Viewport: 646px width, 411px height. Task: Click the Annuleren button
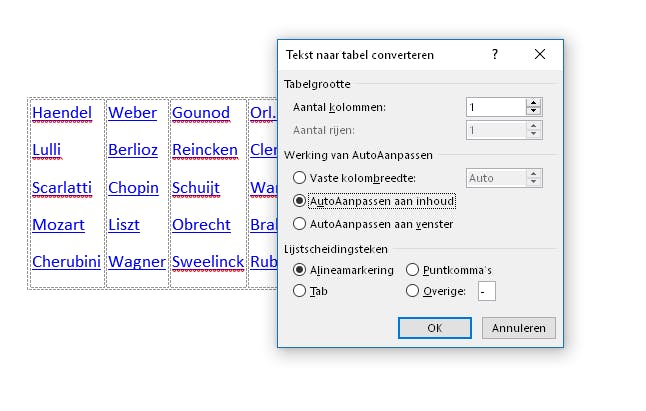(x=518, y=328)
